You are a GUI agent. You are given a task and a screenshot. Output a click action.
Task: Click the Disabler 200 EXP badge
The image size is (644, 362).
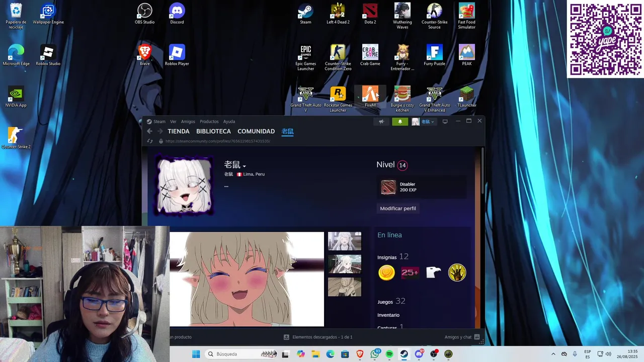click(421, 187)
